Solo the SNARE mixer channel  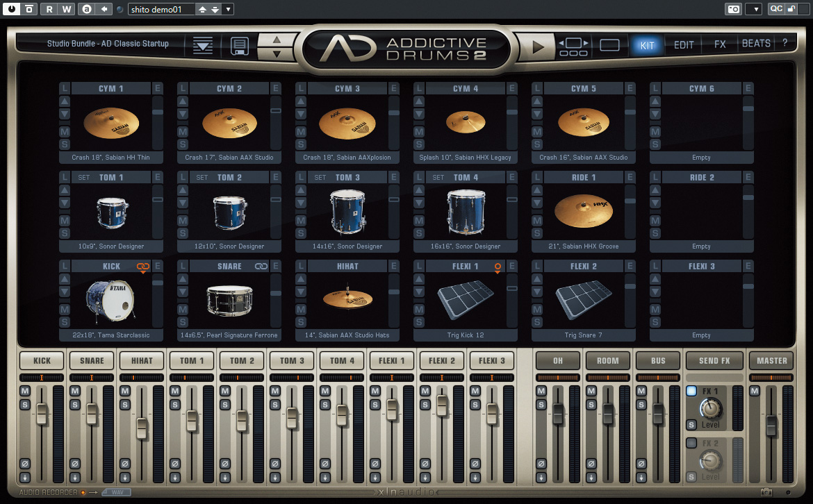(74, 405)
